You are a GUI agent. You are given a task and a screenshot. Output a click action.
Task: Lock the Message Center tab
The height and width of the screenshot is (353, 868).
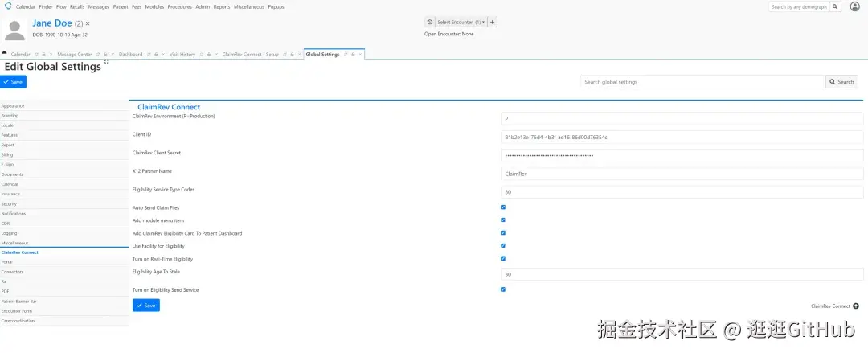tap(105, 55)
